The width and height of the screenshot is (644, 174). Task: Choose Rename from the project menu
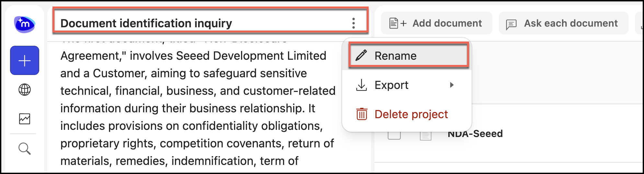pos(396,56)
